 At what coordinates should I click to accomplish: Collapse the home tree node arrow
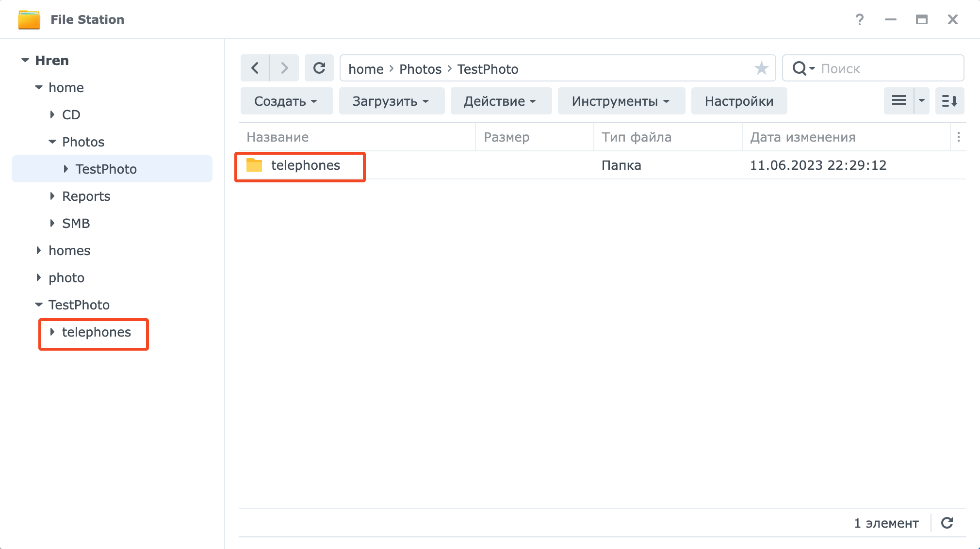click(39, 87)
